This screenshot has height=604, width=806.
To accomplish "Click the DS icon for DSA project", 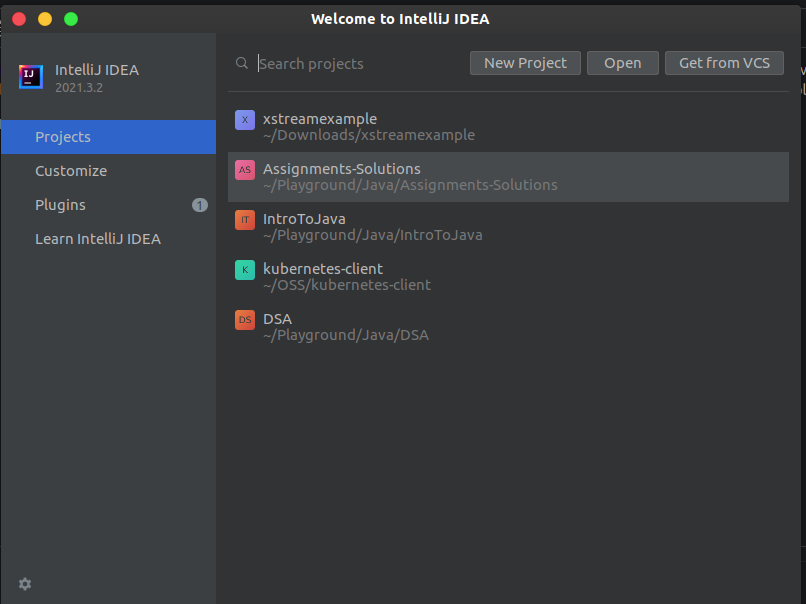I will [x=245, y=320].
